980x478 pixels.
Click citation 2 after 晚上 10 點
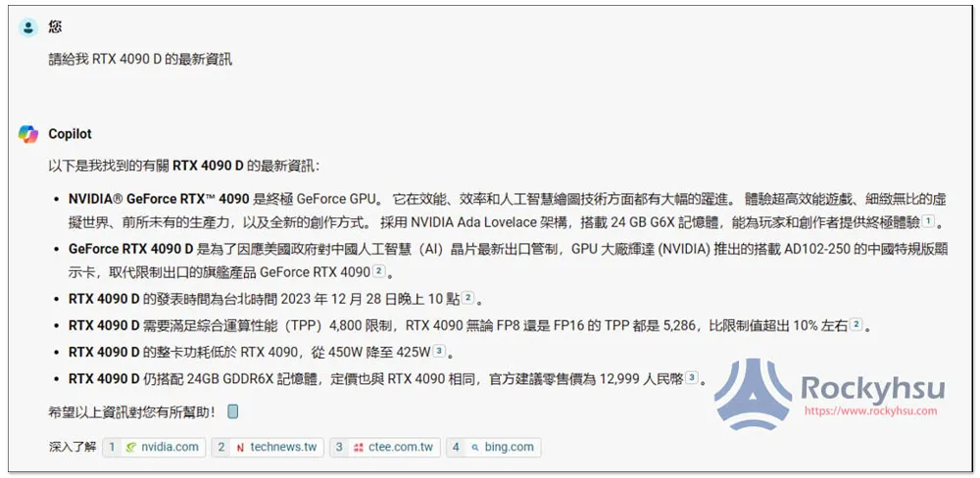point(467,298)
